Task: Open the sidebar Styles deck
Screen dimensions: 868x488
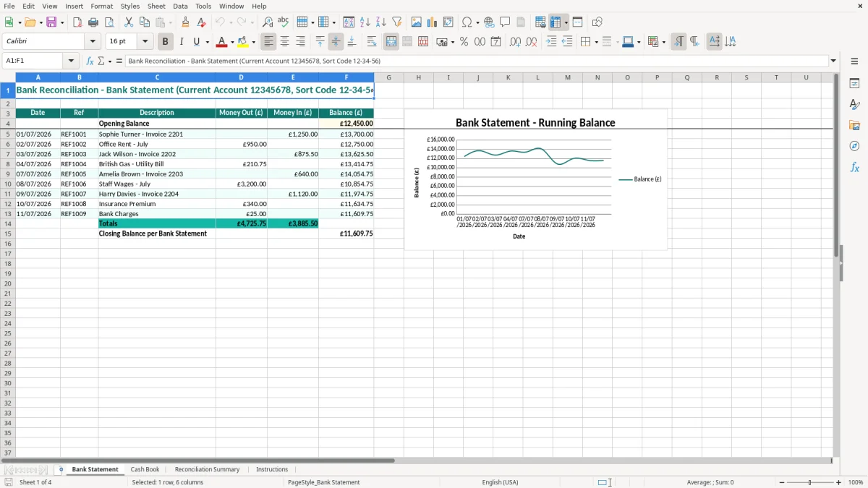Action: point(854,105)
